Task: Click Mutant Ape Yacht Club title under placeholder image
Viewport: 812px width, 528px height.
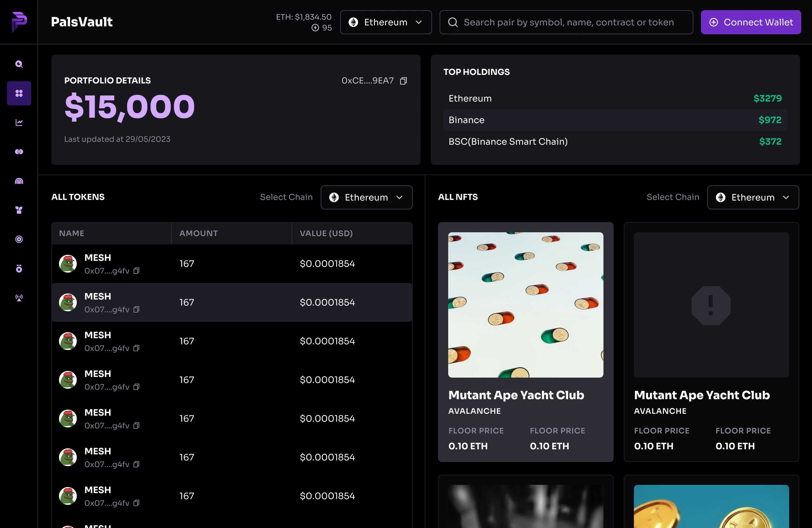Action: point(701,395)
